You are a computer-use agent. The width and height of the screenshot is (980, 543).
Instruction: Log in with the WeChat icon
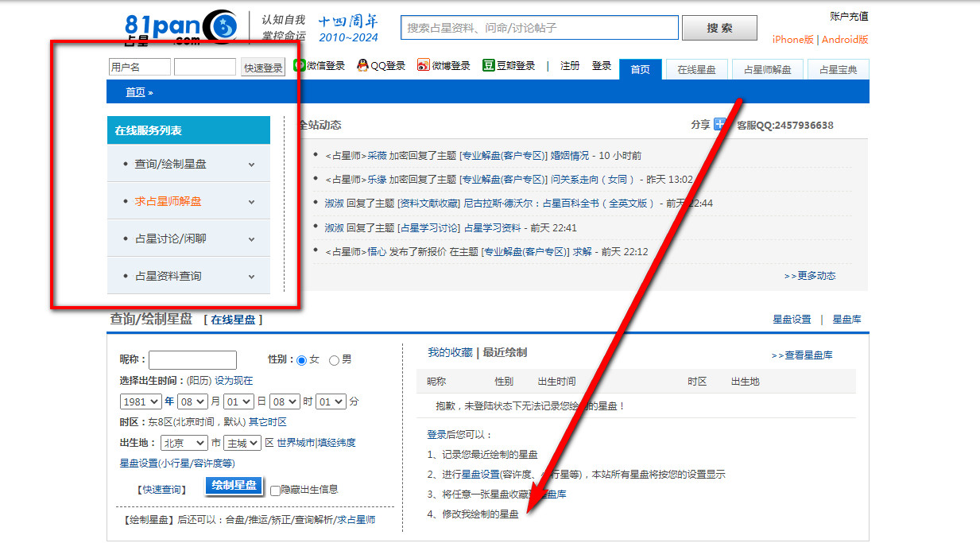(x=299, y=65)
